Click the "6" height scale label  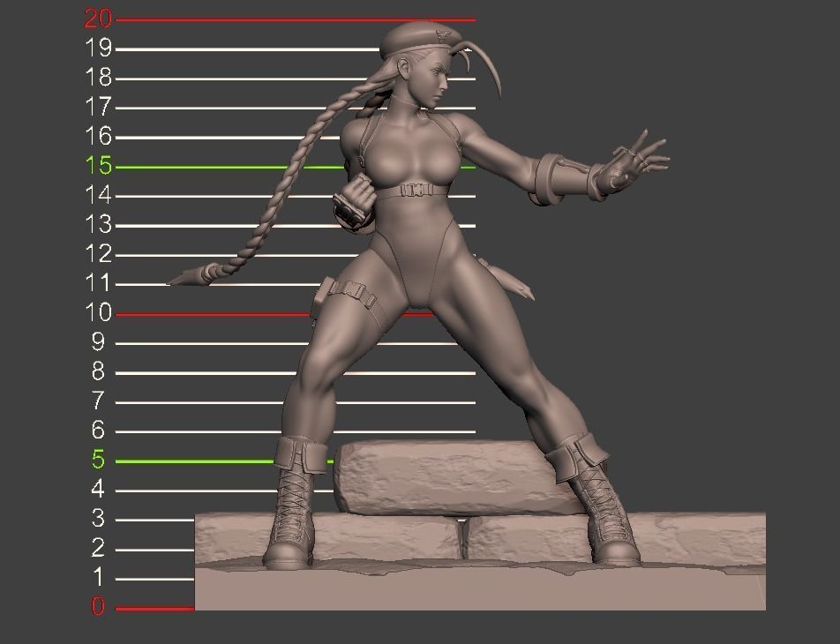97,431
